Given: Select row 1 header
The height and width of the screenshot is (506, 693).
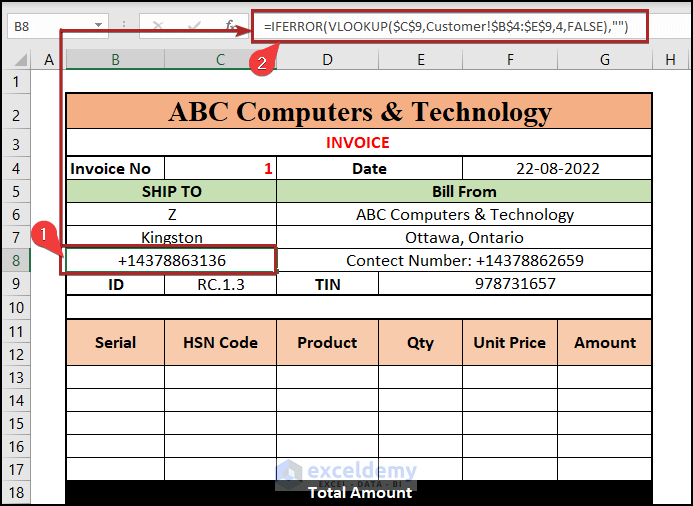Looking at the screenshot, I should (x=16, y=81).
